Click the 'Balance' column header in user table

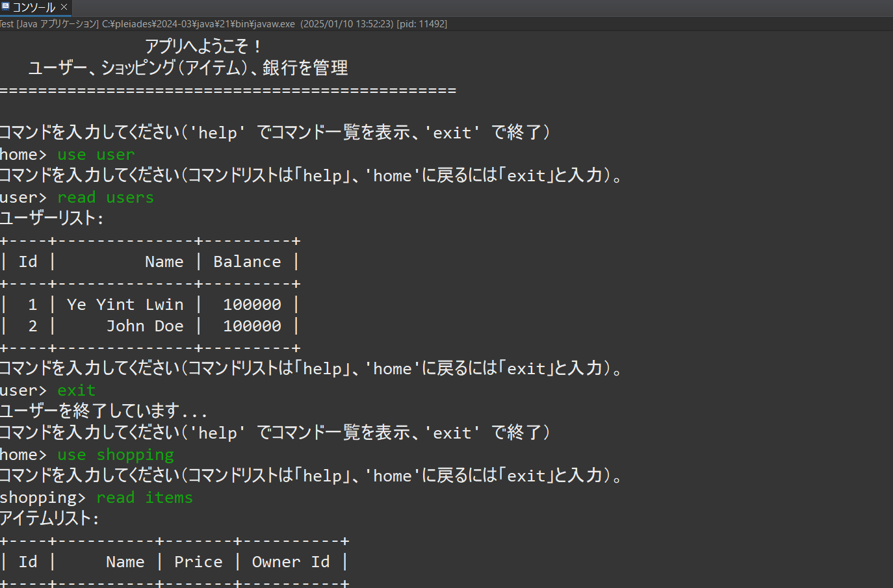247,262
